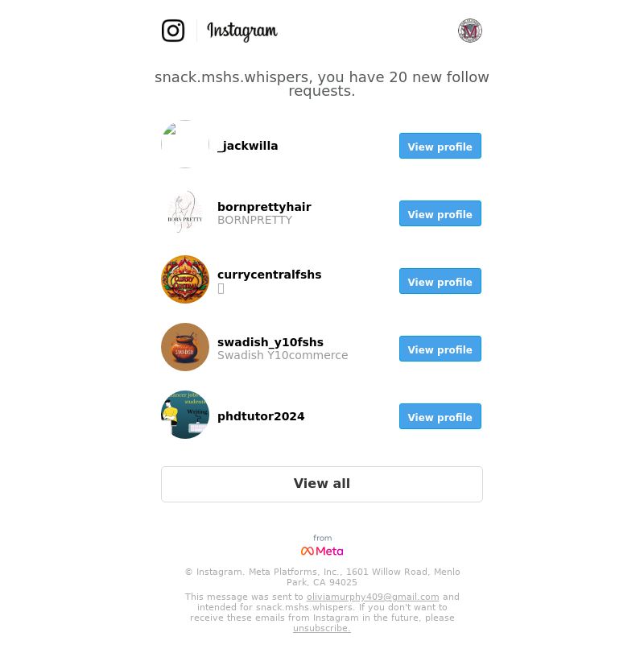Open bornprettyhair's profile picture
This screenshot has width=644, height=653.
tap(185, 212)
